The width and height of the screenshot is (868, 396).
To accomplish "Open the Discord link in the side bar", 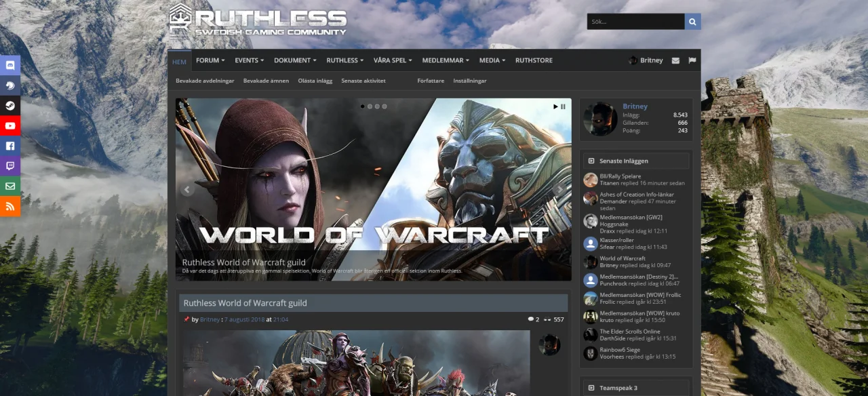I will pos(10,66).
